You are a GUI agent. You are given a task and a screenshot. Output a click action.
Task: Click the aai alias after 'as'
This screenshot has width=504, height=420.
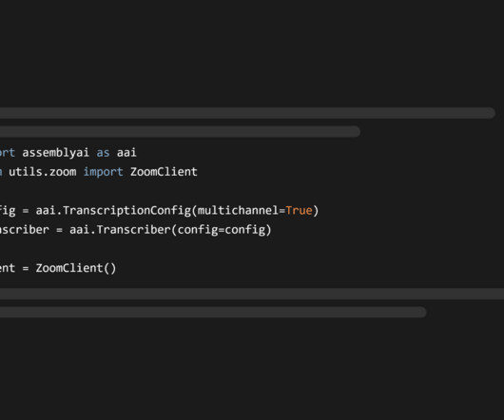pyautogui.click(x=126, y=153)
